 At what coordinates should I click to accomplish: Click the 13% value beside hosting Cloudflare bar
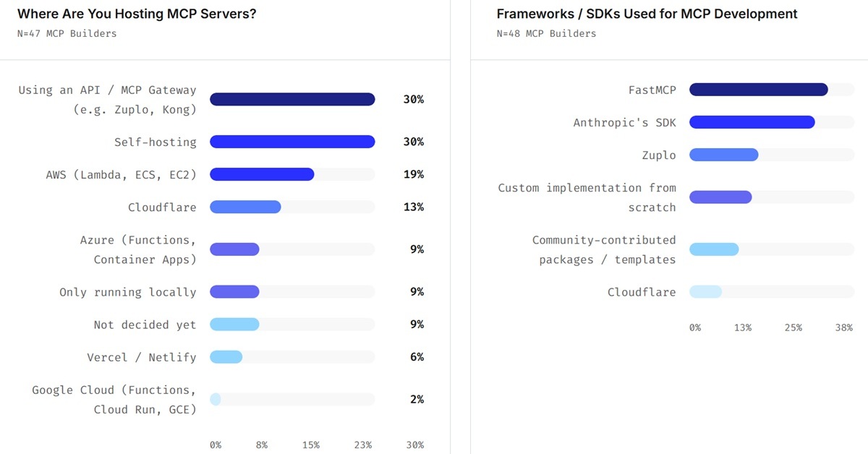click(414, 207)
